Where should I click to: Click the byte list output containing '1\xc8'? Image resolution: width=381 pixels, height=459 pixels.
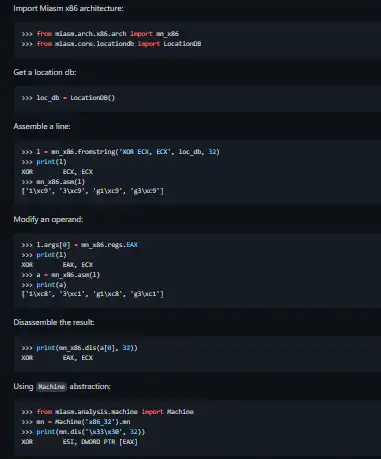coord(93,294)
